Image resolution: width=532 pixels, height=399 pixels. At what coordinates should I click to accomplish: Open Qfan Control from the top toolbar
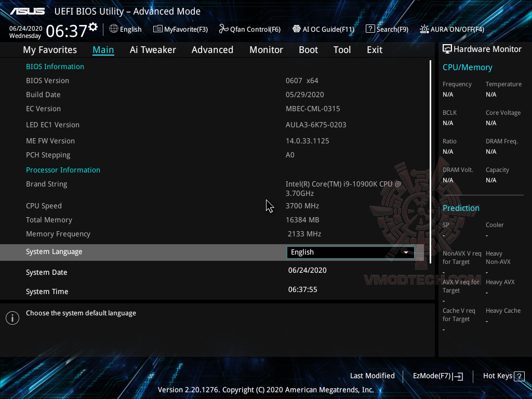click(249, 29)
